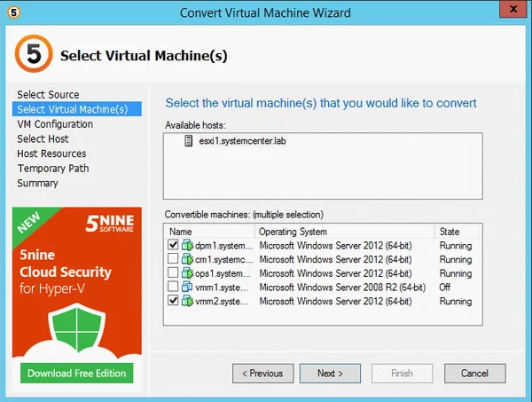
Task: Cancel the conversion wizard
Action: coord(475,374)
